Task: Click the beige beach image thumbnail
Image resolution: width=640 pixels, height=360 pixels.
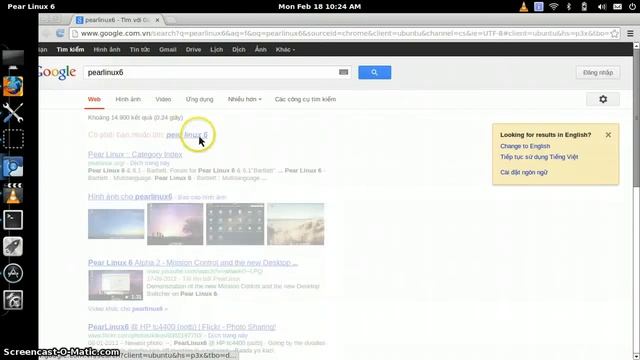Action: coord(296,224)
